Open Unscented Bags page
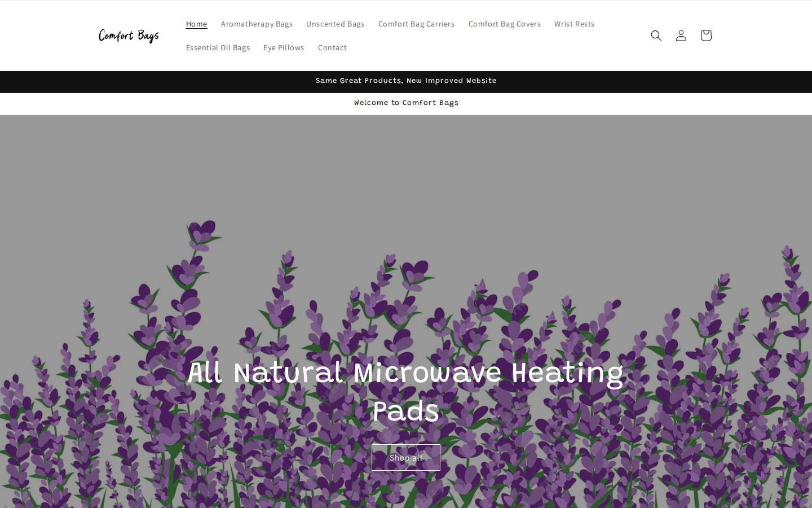812x508 pixels. 335,24
